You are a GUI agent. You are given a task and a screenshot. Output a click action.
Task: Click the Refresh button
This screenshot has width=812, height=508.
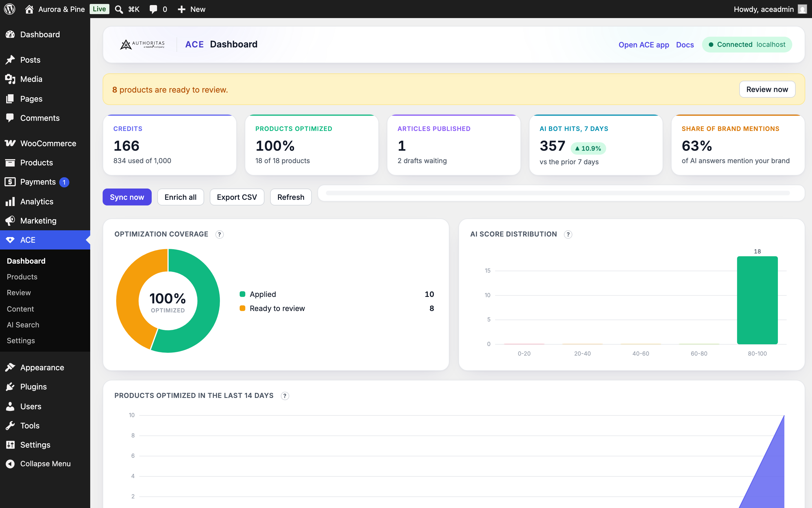[x=291, y=197]
